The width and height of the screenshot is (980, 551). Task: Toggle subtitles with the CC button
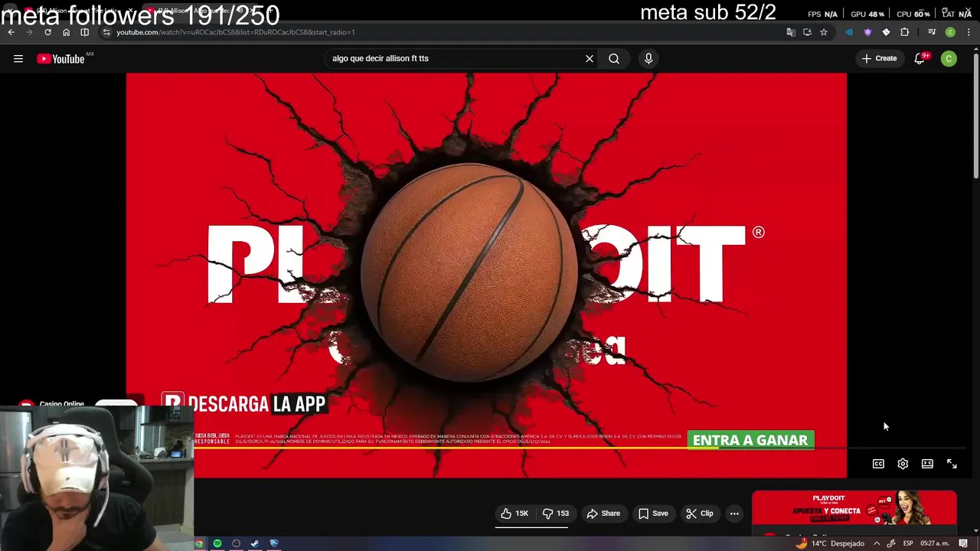tap(878, 464)
